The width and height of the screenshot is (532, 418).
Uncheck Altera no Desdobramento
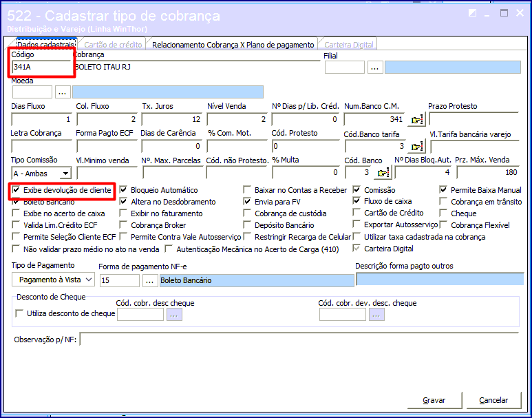pyautogui.click(x=123, y=202)
